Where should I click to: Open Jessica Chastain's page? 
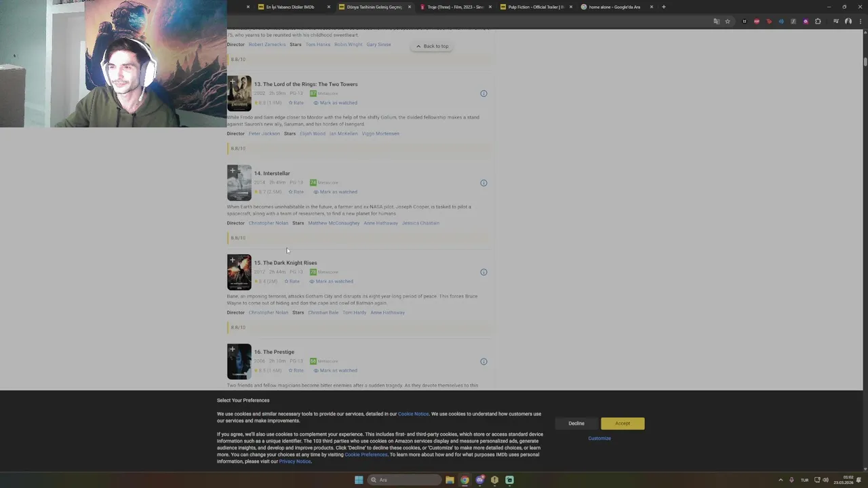[x=420, y=223]
